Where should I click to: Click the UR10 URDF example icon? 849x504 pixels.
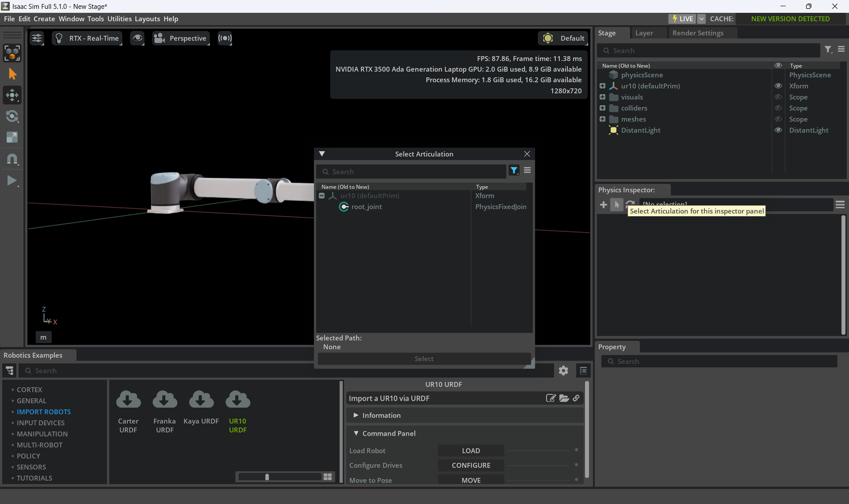click(x=237, y=400)
